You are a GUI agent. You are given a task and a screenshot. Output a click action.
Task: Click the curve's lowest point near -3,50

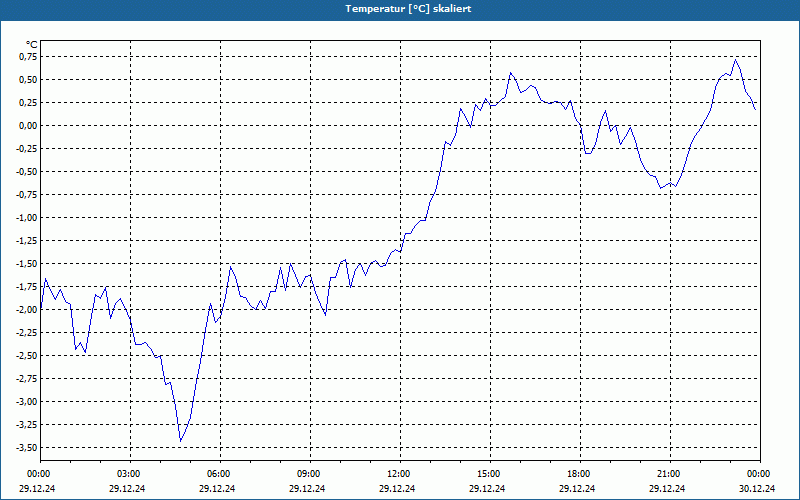point(180,441)
